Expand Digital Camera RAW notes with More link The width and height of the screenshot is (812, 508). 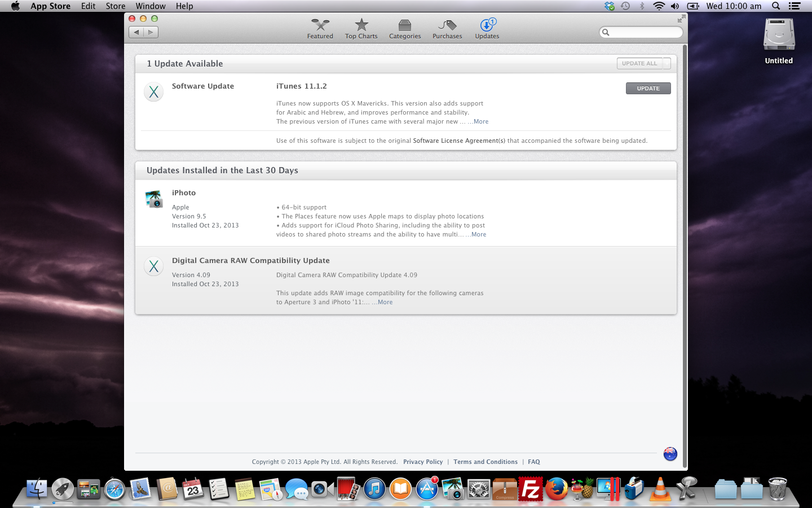click(385, 302)
